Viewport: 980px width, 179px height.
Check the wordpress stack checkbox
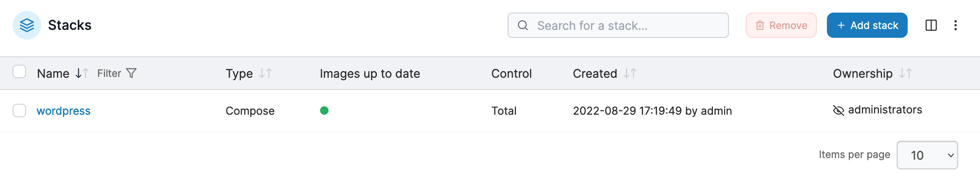[x=19, y=111]
